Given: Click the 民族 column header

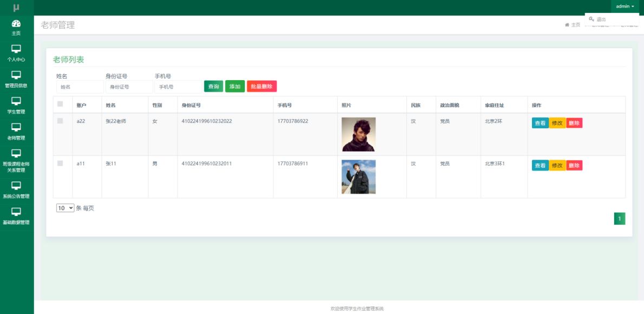Looking at the screenshot, I should [x=416, y=105].
